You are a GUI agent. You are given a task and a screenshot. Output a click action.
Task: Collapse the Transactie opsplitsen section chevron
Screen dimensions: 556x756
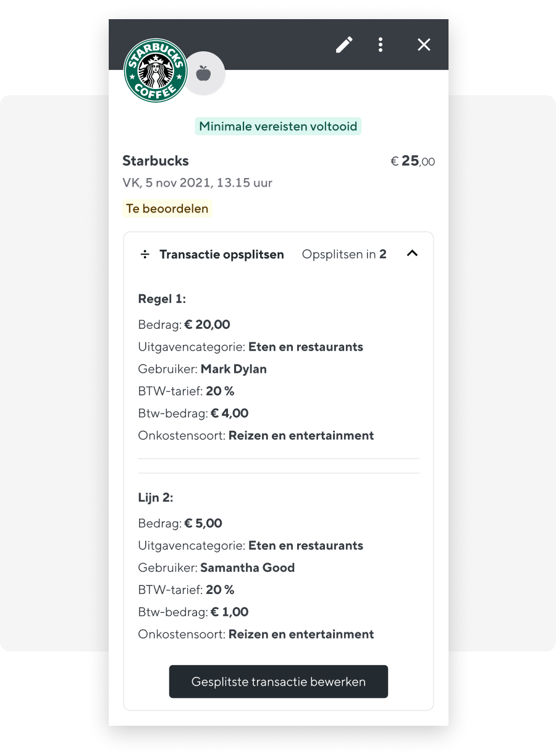(x=412, y=253)
